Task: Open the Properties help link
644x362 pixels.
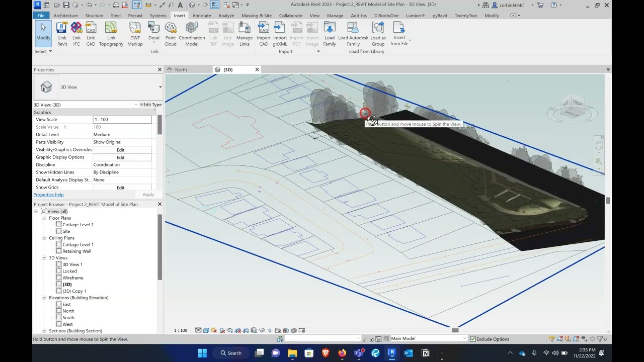Action: [48, 195]
